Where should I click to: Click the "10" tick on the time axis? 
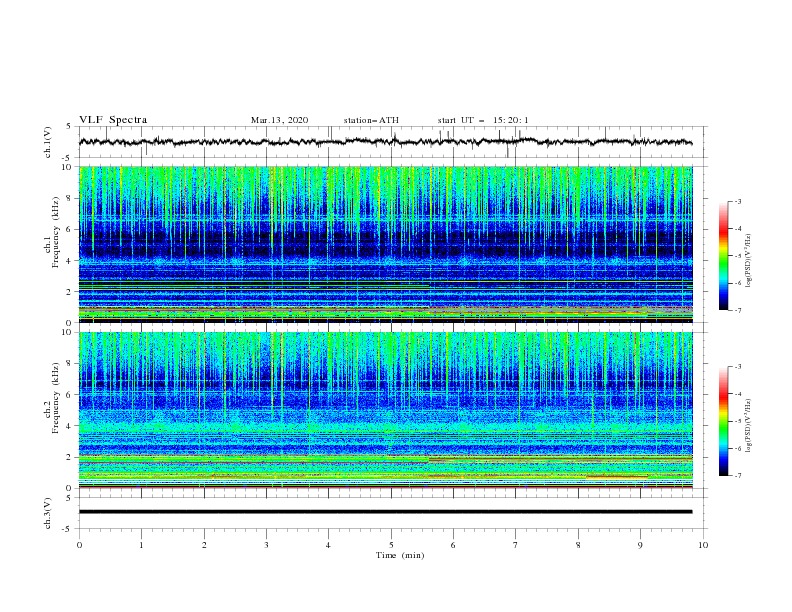(703, 545)
